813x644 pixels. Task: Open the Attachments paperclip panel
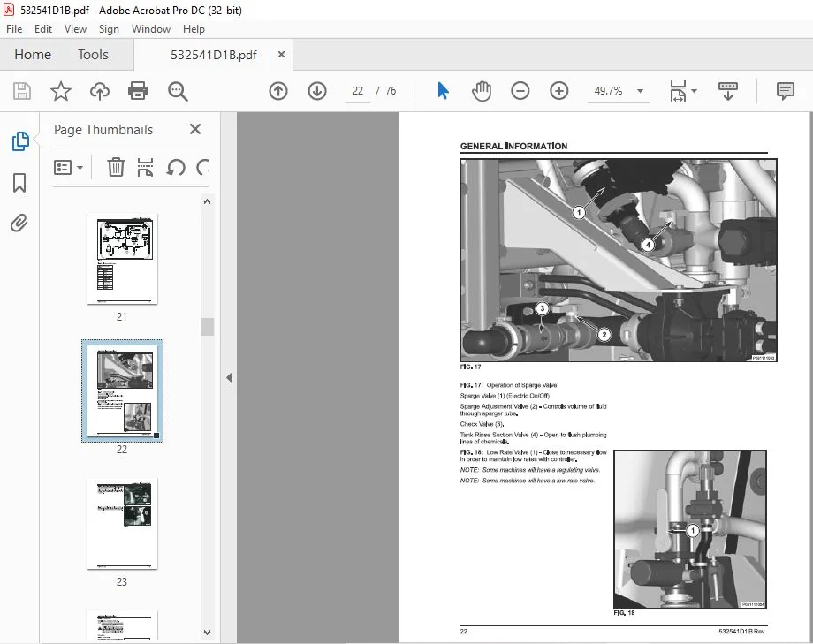pyautogui.click(x=19, y=224)
